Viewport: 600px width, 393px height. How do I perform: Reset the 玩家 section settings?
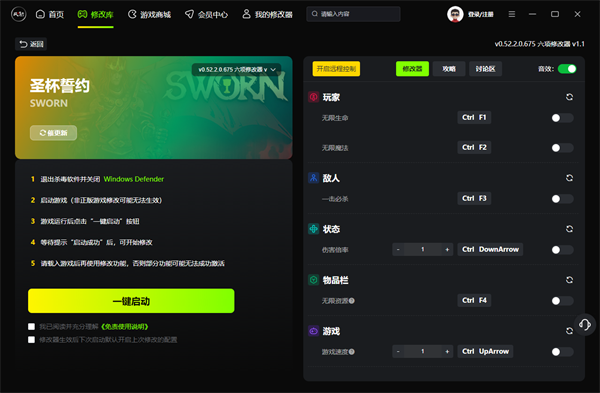coord(569,97)
